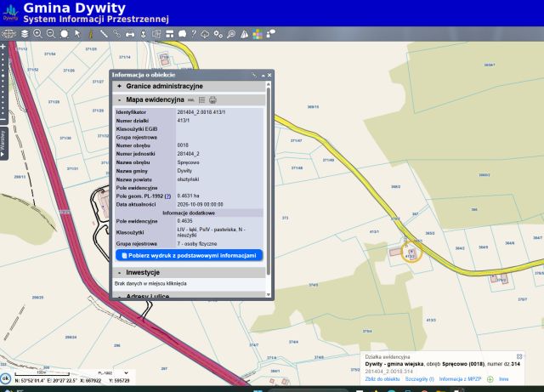Close the Informacja o obiekcie window
This screenshot has height=392, width=544.
[x=269, y=75]
